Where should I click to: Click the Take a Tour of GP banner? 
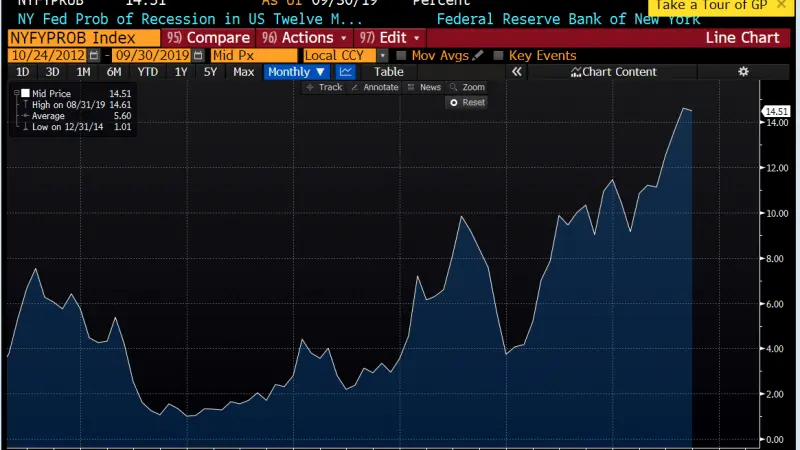click(711, 5)
